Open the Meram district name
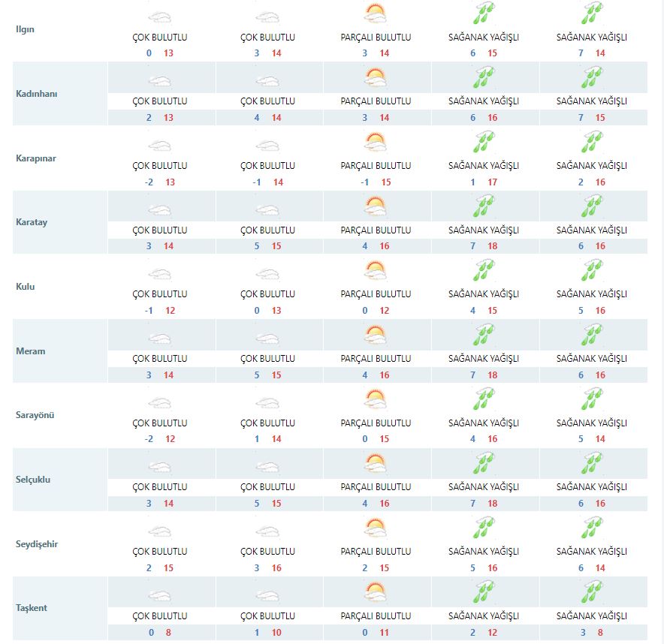This screenshot has height=644, width=664. 29,351
